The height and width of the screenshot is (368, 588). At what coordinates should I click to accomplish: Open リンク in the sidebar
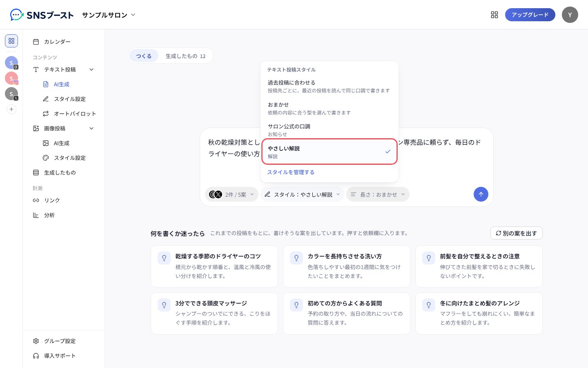(64, 200)
